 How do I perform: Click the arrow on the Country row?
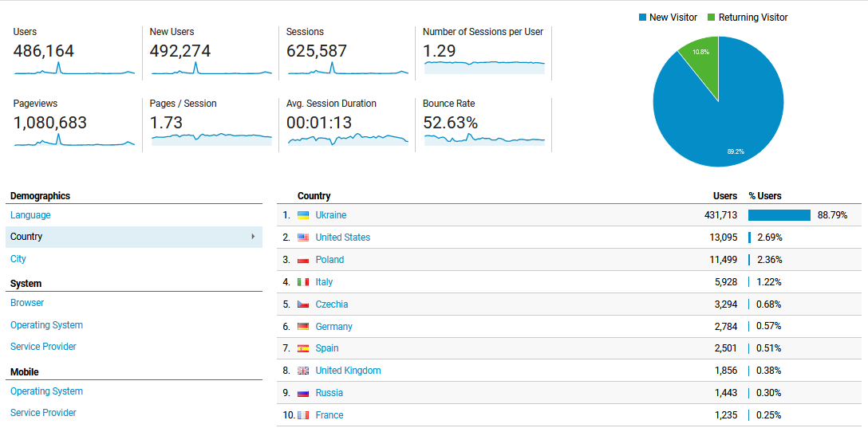click(x=253, y=237)
